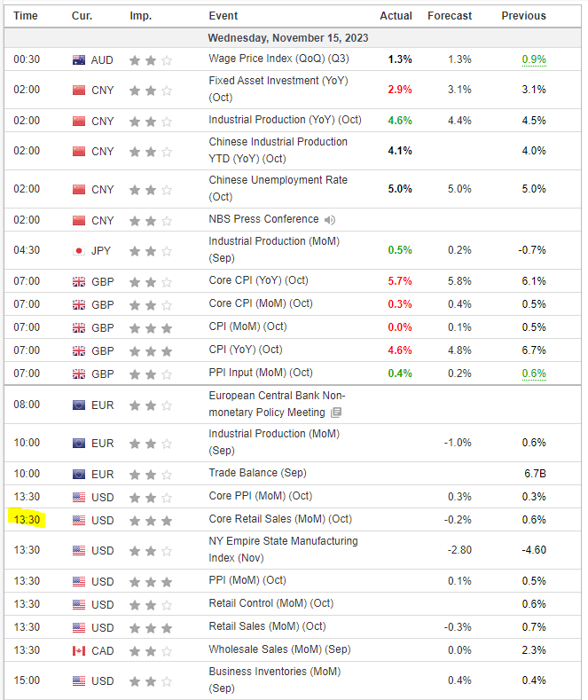Viewport: 588px width, 700px height.
Task: Click the Australian flag in the AUD row
Action: (80, 60)
